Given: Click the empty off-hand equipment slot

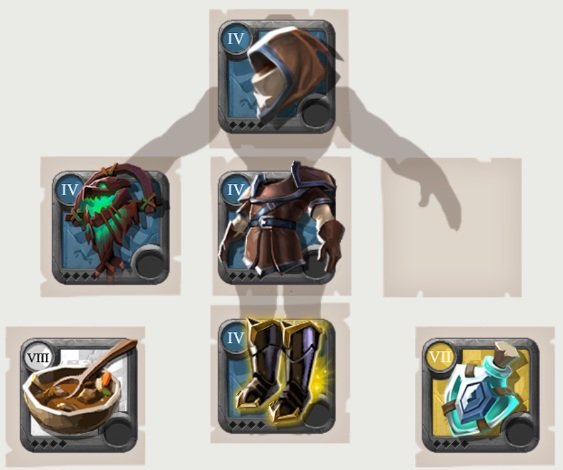Looking at the screenshot, I should pyautogui.click(x=452, y=227).
